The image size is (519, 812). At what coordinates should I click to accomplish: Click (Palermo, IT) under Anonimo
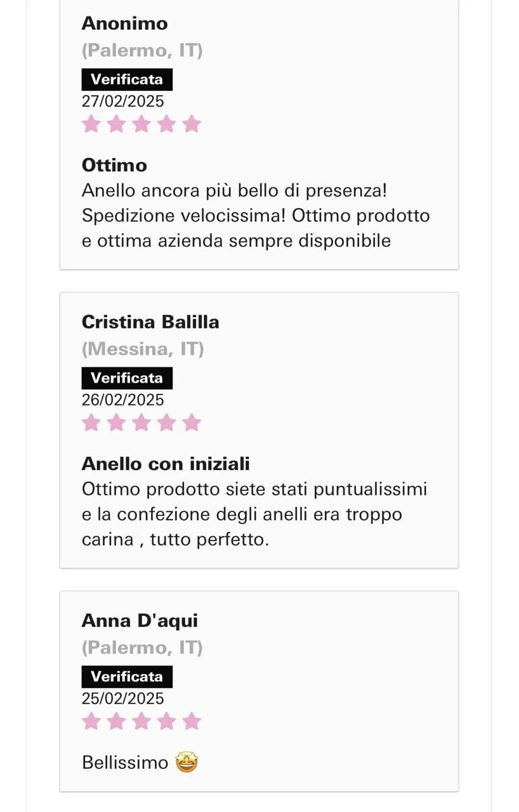pyautogui.click(x=142, y=50)
